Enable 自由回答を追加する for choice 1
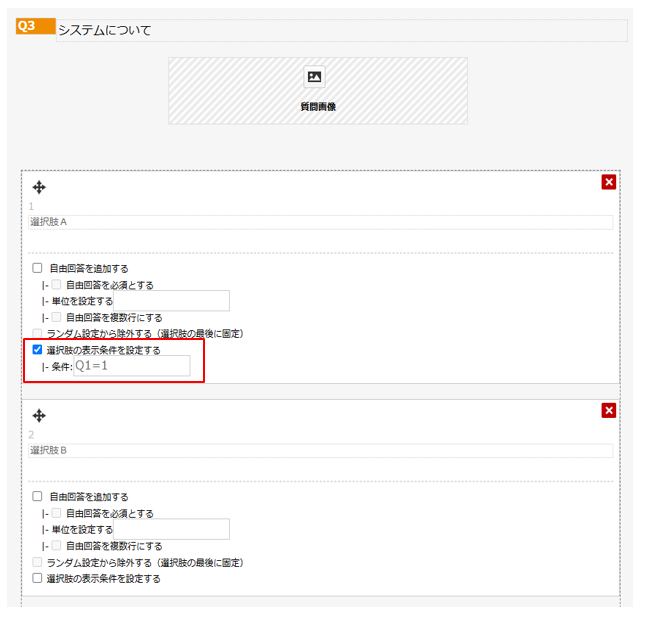645x640 pixels. point(37,268)
